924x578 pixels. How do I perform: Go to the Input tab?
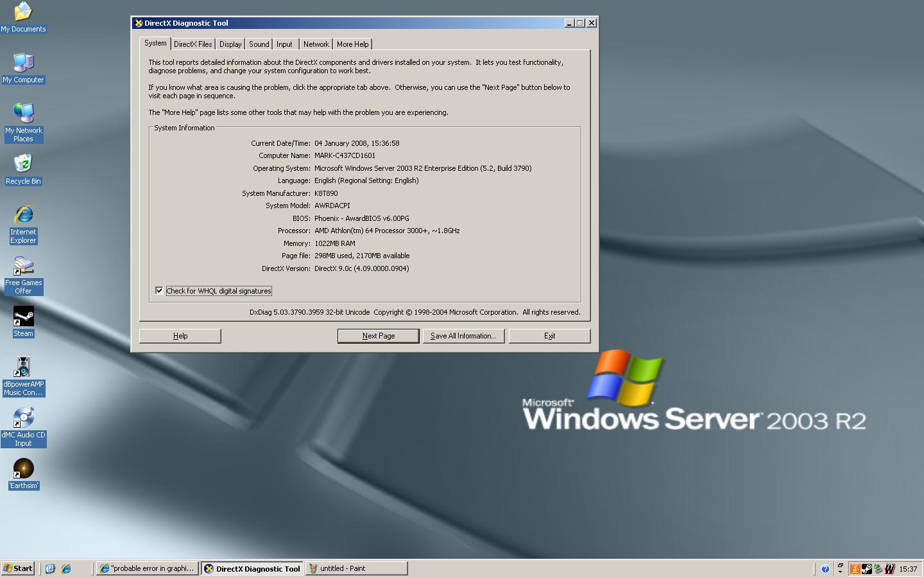click(284, 44)
